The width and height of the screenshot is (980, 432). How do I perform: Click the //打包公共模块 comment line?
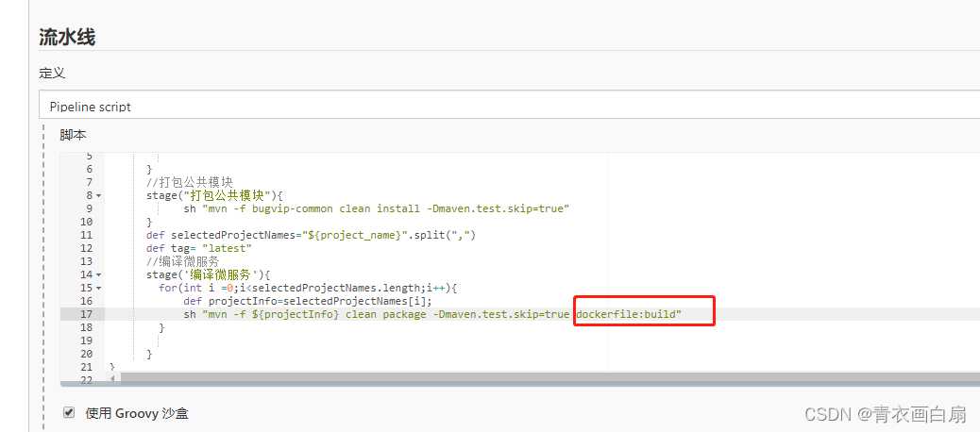click(190, 182)
